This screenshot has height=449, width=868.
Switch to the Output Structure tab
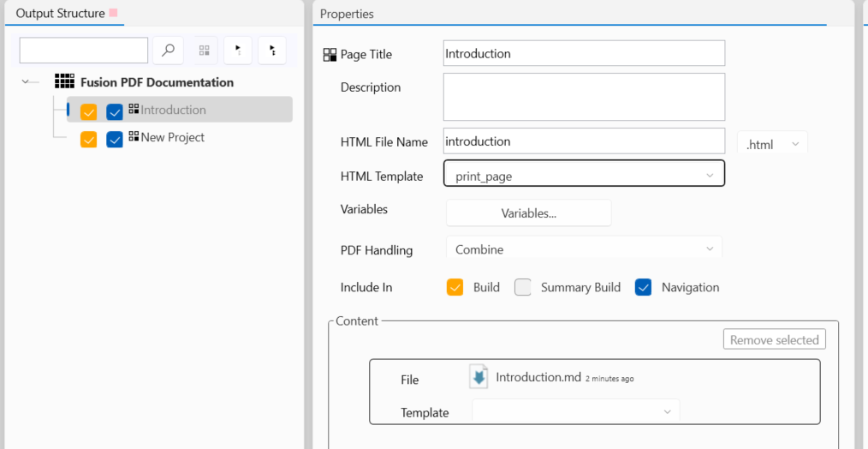click(60, 14)
